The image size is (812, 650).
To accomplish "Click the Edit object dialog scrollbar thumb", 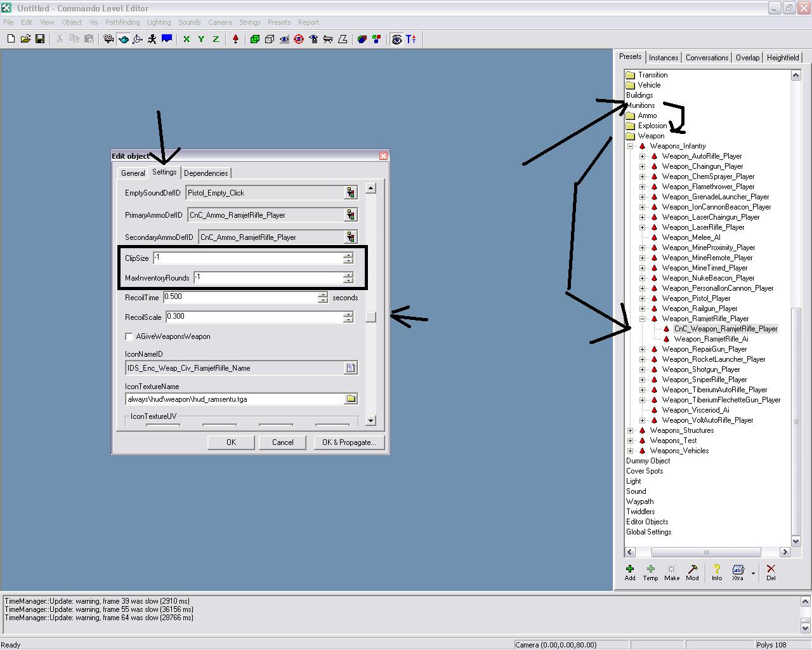I will [371, 317].
